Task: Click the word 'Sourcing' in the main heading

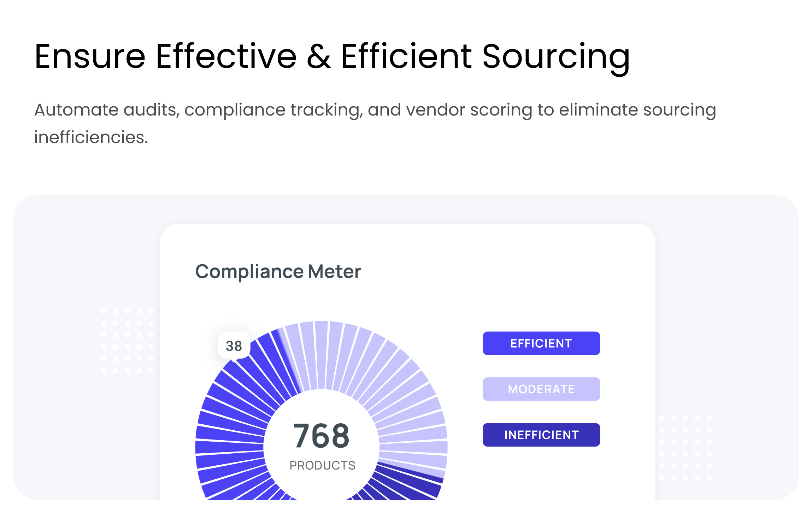Action: click(x=556, y=57)
